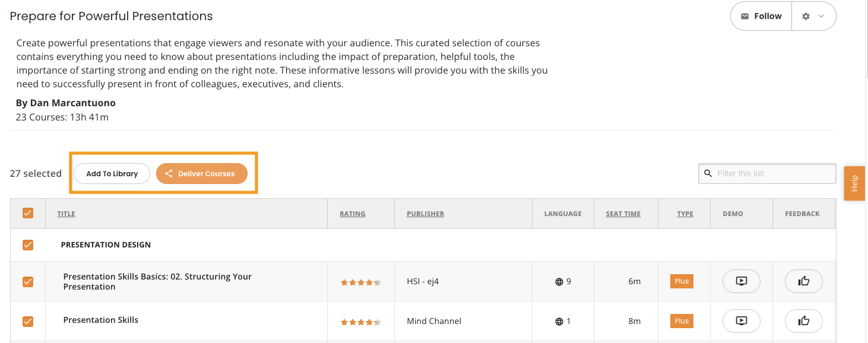Viewport: 868px width, 343px height.
Task: Toggle the select-all checkbox in table header
Action: coord(28,213)
